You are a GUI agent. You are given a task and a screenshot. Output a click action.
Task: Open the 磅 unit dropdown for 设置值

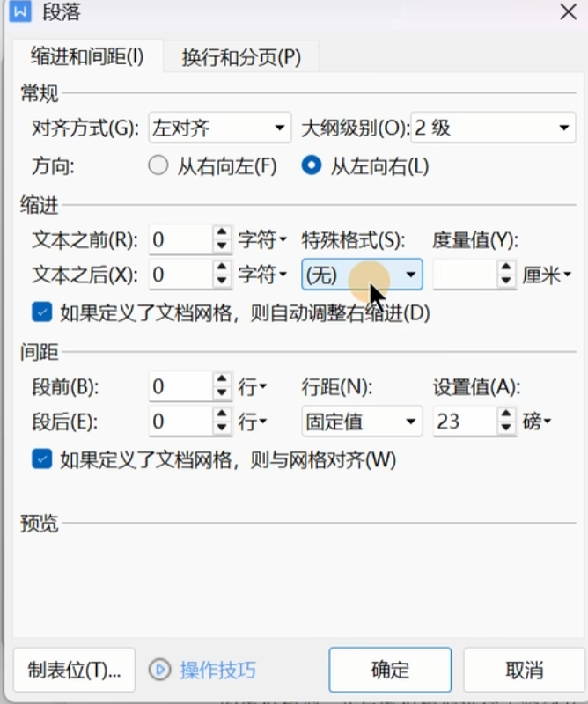click(x=537, y=422)
